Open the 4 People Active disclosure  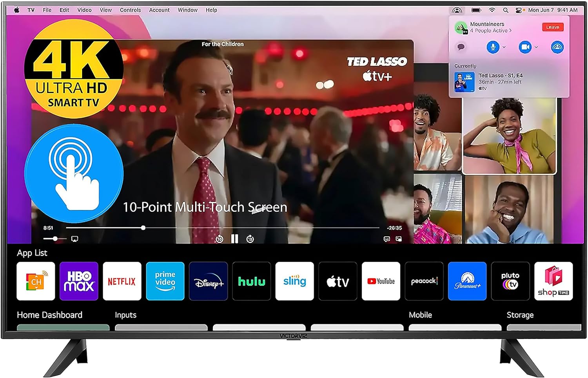tap(490, 31)
